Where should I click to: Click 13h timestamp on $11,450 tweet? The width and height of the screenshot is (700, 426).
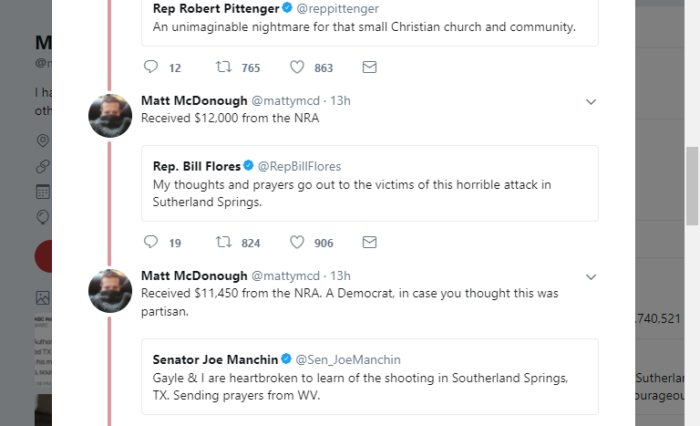(x=340, y=276)
